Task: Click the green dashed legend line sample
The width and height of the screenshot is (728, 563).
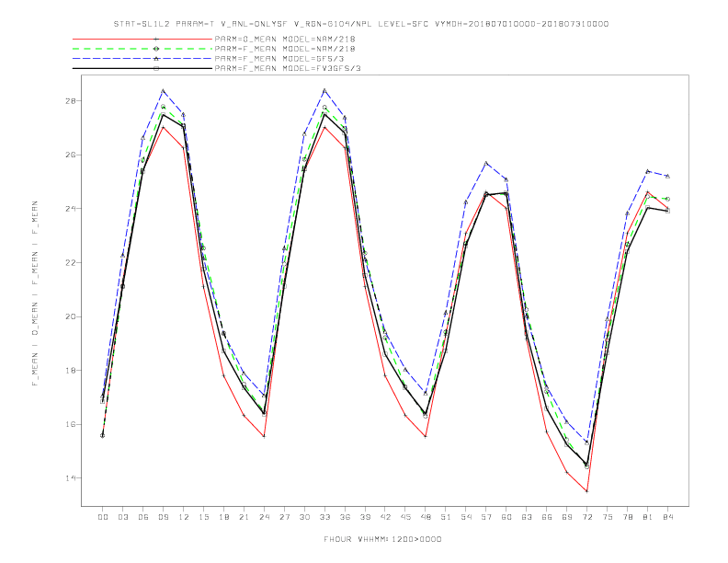Action: pyautogui.click(x=142, y=49)
